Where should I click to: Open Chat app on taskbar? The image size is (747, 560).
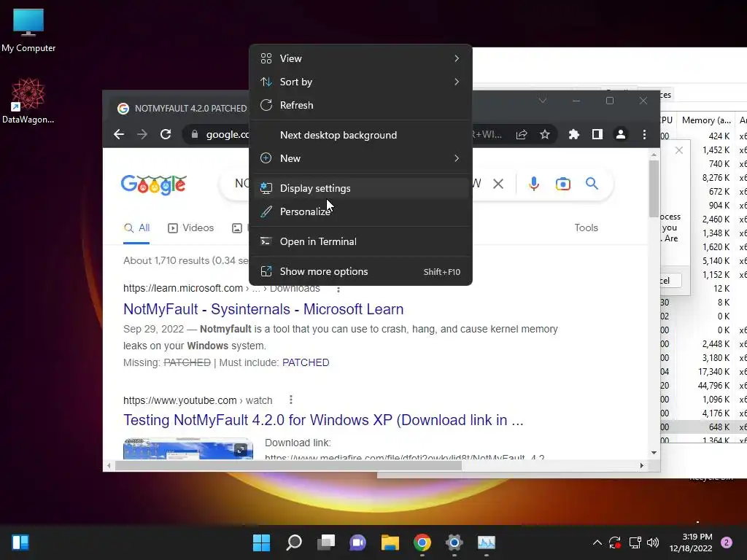point(357,542)
